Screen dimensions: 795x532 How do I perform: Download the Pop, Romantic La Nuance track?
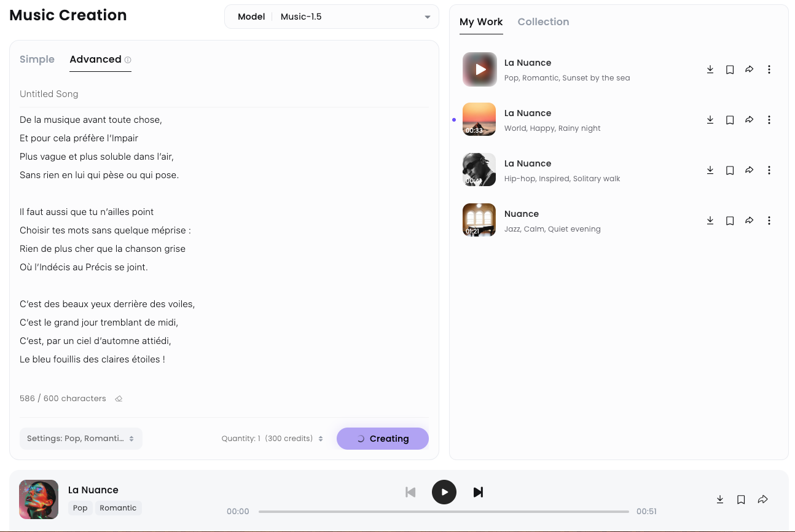[x=710, y=69]
